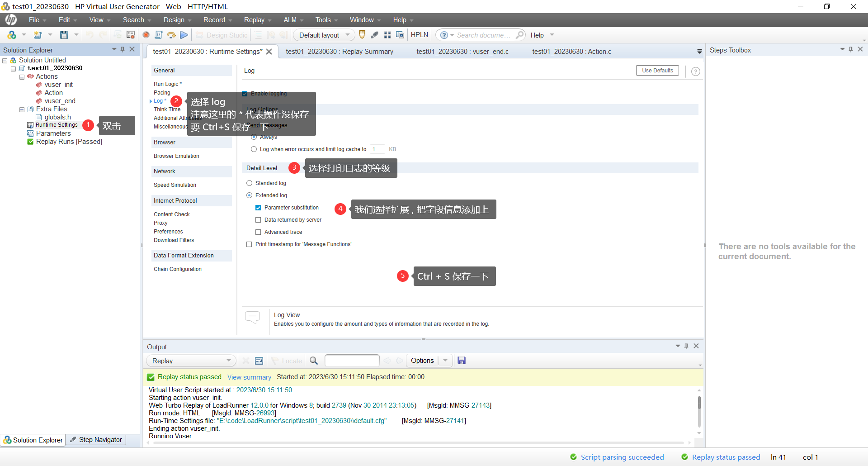868x466 pixels.
Task: Click the blue Replay play icon
Action: [184, 35]
